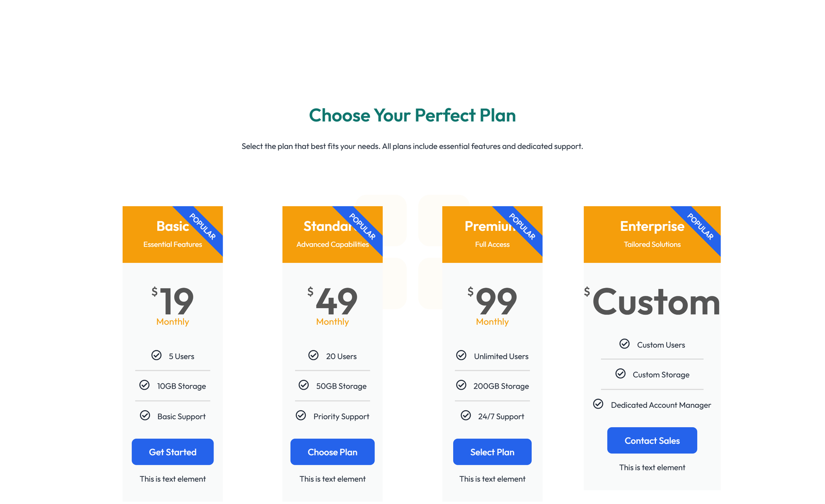The image size is (825, 504).
Task: Click the checkmark next to "20 Users"
Action: (313, 356)
